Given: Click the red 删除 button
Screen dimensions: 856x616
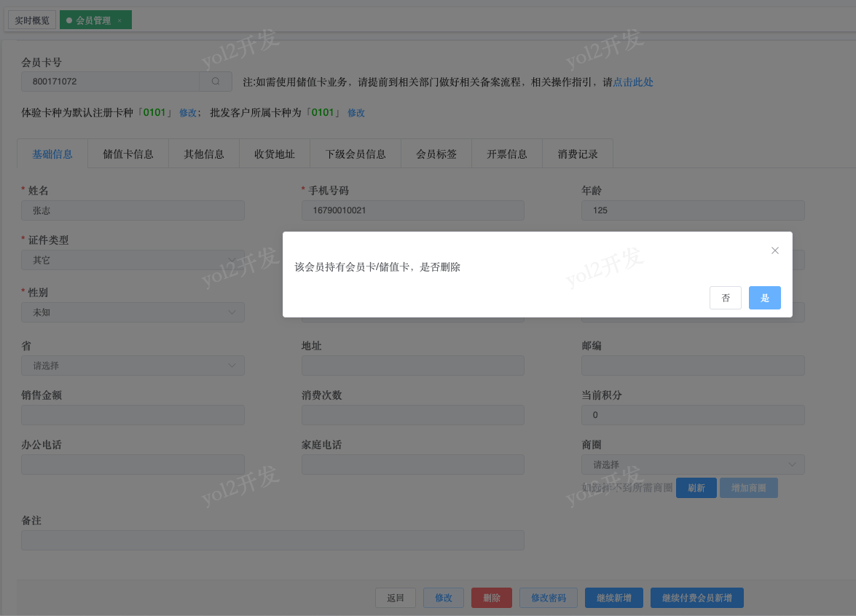Looking at the screenshot, I should click(491, 598).
